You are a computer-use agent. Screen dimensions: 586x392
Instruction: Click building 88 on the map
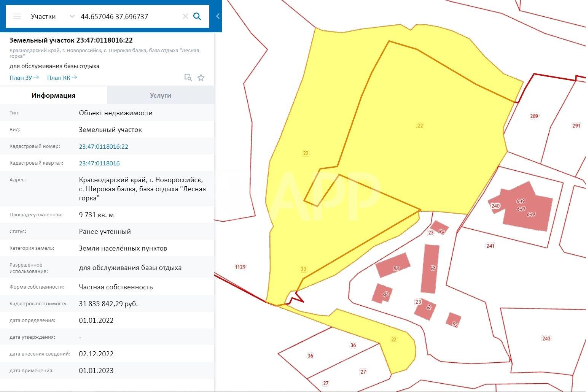click(393, 265)
